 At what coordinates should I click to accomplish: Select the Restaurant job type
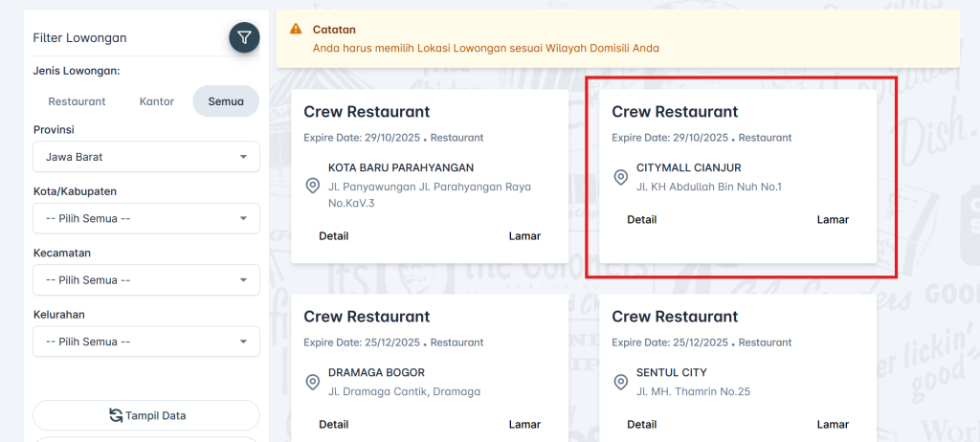(77, 101)
